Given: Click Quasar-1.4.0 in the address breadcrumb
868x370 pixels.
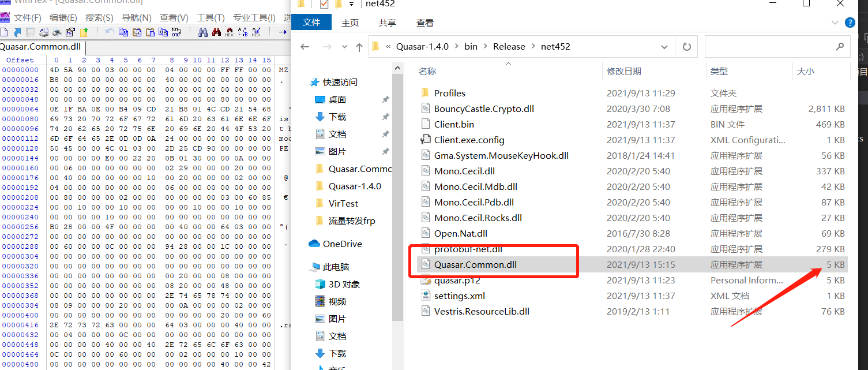Looking at the screenshot, I should [x=422, y=47].
